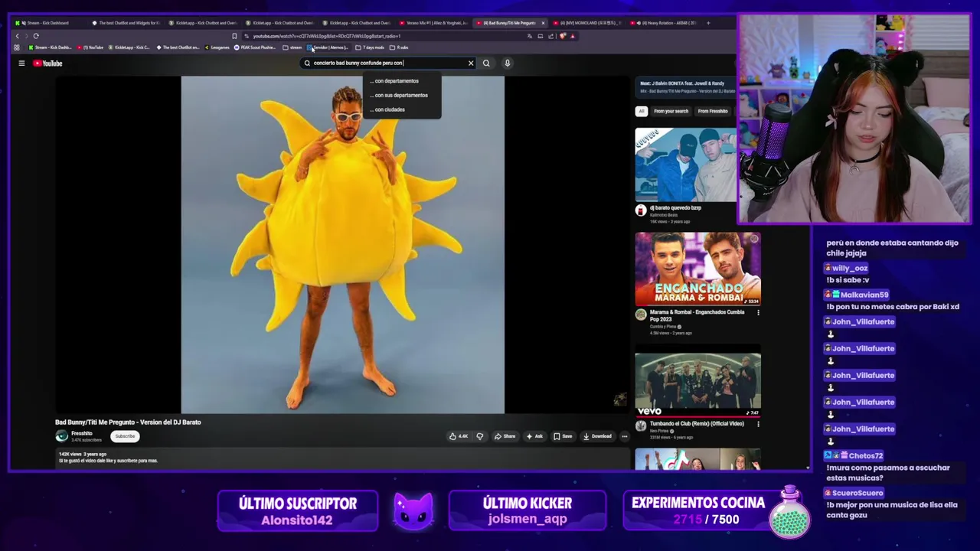The image size is (980, 551).
Task: Click the Brave shield icon in address bar
Action: click(x=563, y=36)
